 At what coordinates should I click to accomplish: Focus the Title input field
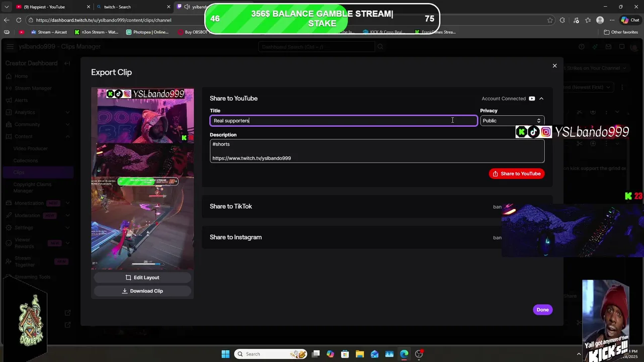tap(344, 121)
